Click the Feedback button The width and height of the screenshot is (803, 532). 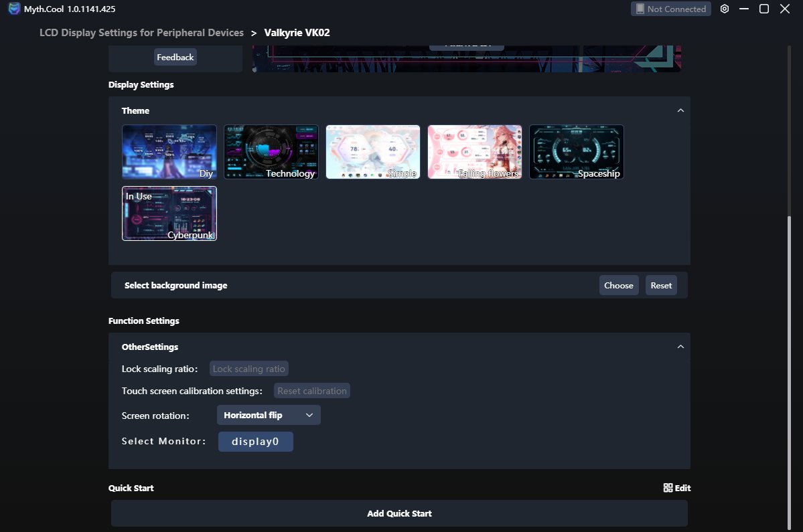click(x=175, y=58)
